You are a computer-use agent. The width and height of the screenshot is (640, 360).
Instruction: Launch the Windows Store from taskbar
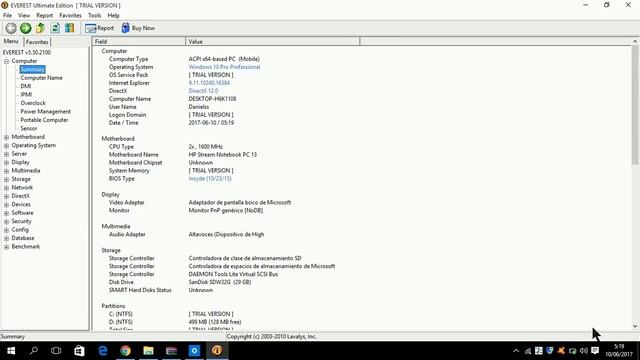click(x=79, y=351)
